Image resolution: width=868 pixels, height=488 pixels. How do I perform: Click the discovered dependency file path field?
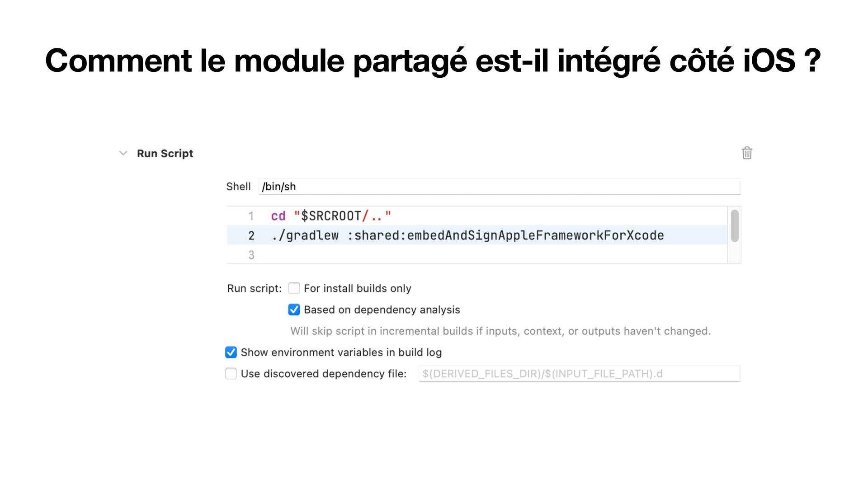[x=580, y=374]
